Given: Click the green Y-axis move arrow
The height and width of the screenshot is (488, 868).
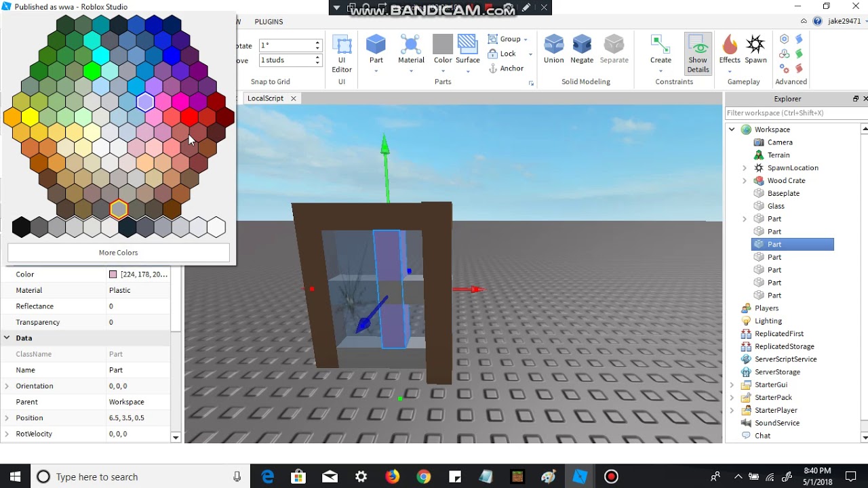Looking at the screenshot, I should point(385,167).
